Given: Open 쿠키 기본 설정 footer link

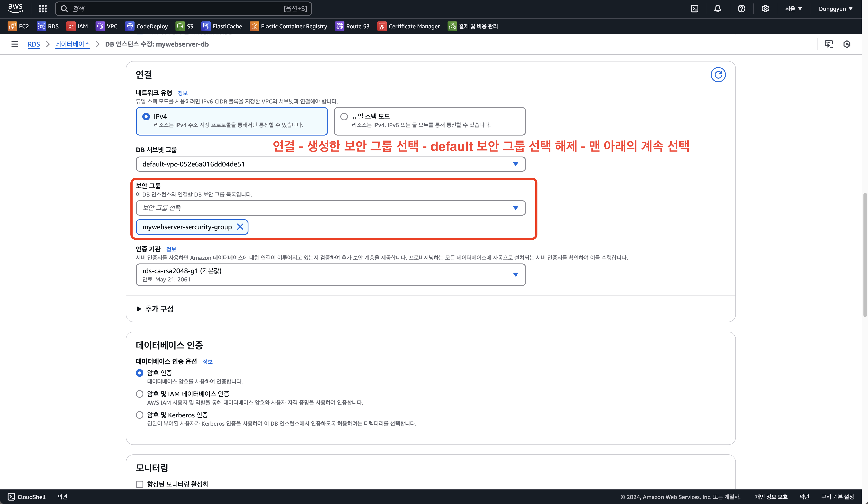Looking at the screenshot, I should (x=838, y=497).
